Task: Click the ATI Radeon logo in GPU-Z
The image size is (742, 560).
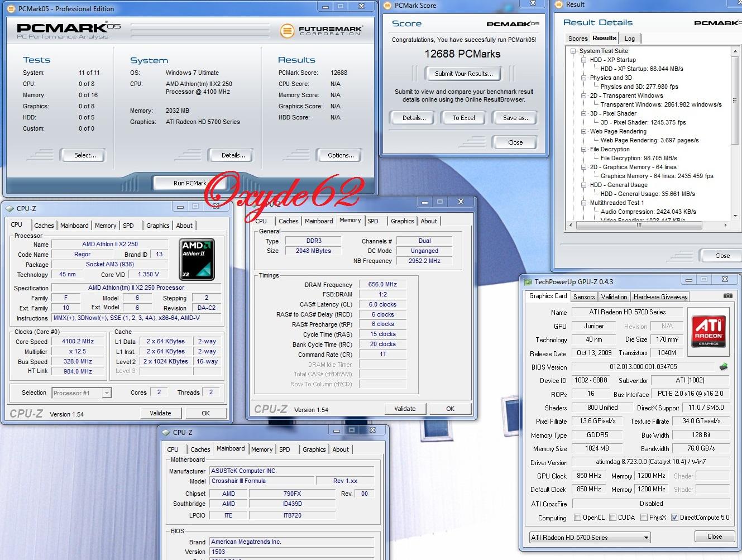Action: (x=708, y=331)
